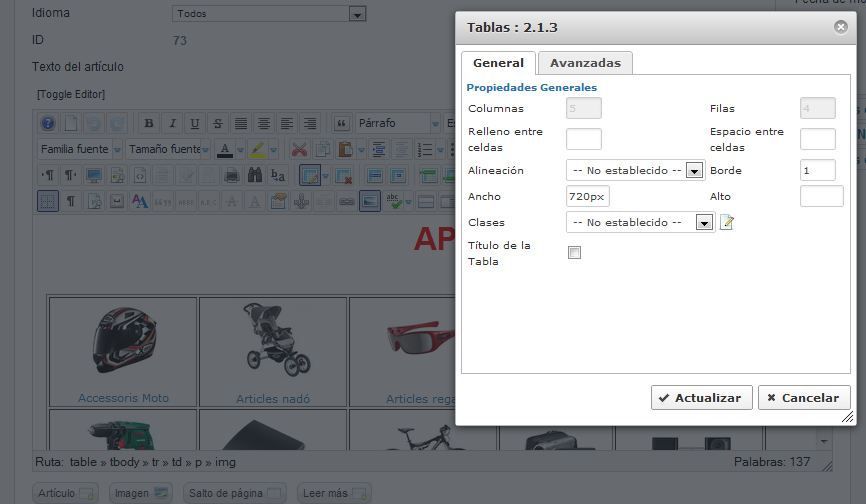
Task: Click the new document icon
Action: click(x=71, y=123)
